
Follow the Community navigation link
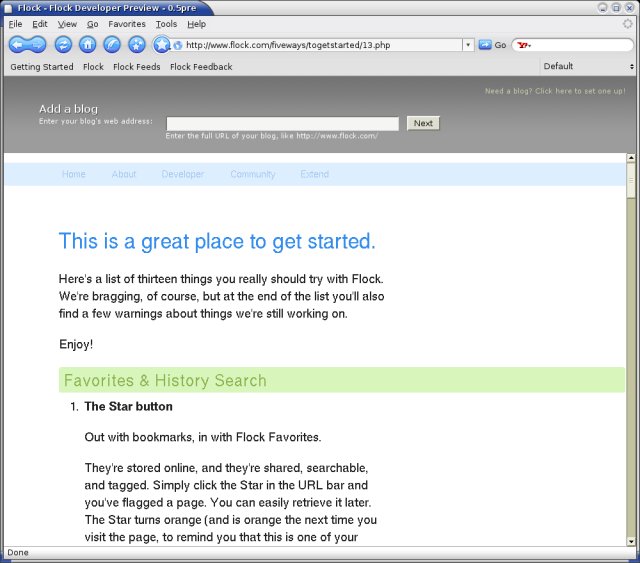click(253, 174)
